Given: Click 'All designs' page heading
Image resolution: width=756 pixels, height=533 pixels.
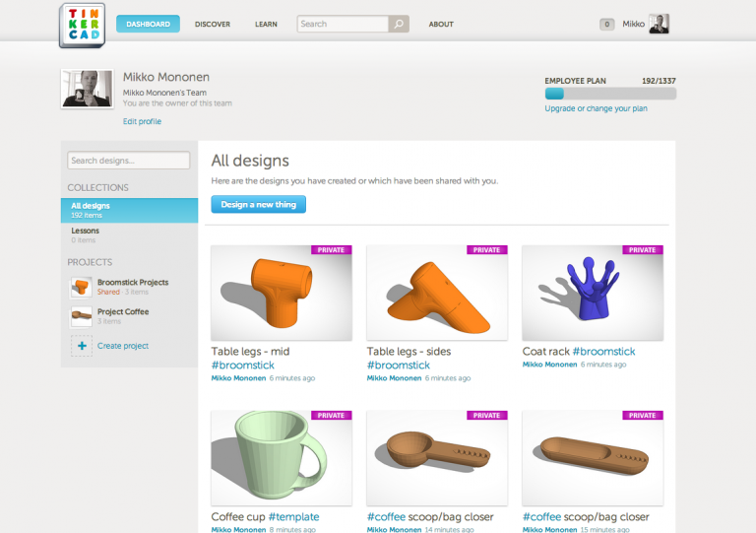Looking at the screenshot, I should [x=250, y=161].
